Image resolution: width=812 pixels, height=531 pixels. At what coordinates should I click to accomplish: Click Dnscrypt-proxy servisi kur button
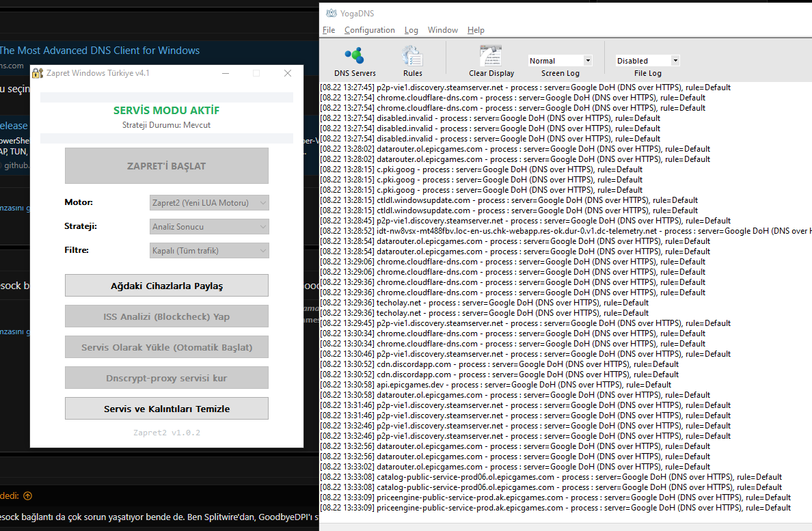[x=167, y=378]
